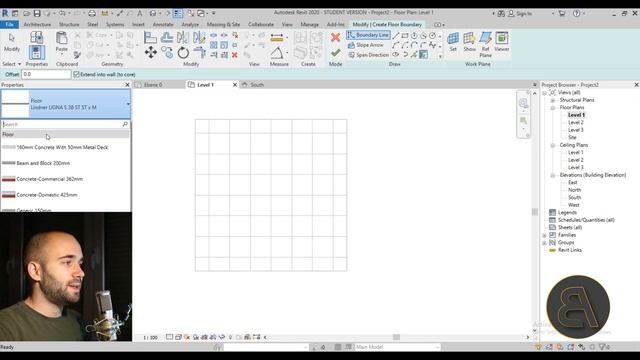
Task: Toggle Extend into wall (to core) checkbox
Action: (x=76, y=74)
